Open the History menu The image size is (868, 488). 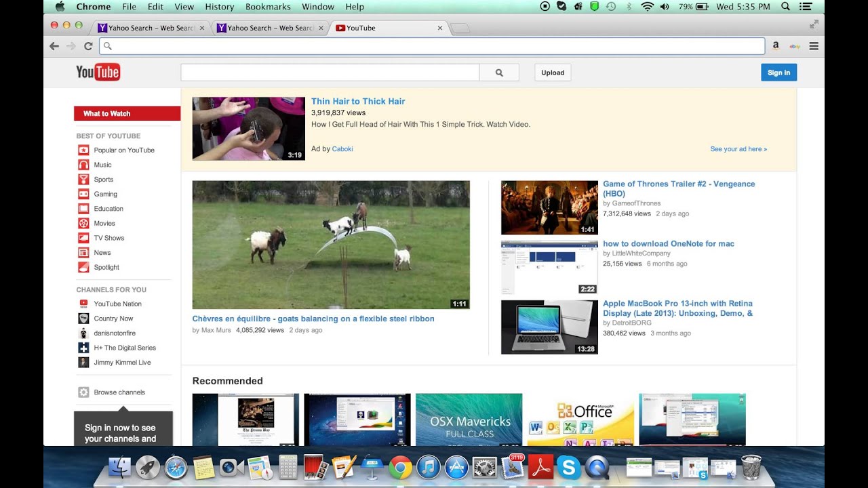coord(219,7)
